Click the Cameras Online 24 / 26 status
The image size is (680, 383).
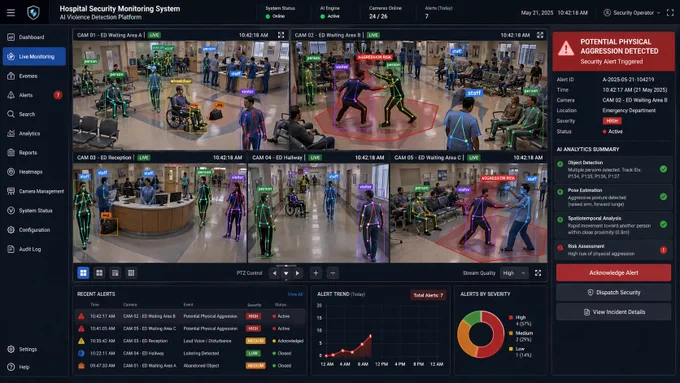coord(385,13)
